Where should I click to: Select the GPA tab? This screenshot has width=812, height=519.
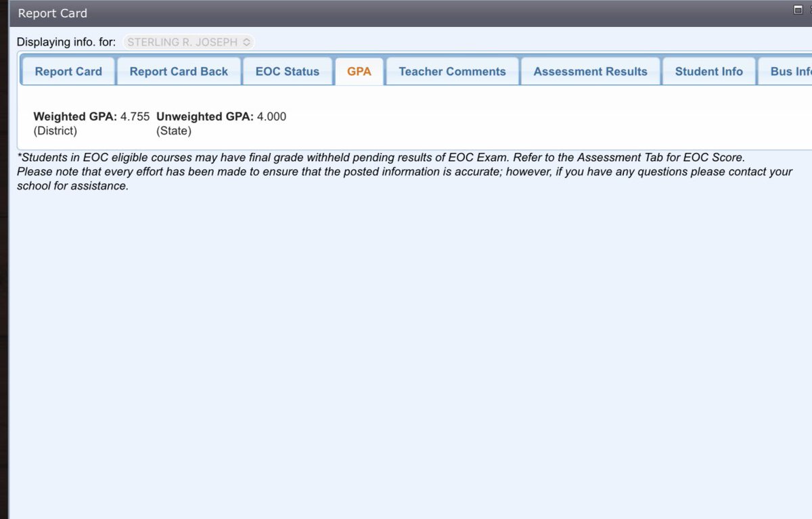tap(359, 71)
